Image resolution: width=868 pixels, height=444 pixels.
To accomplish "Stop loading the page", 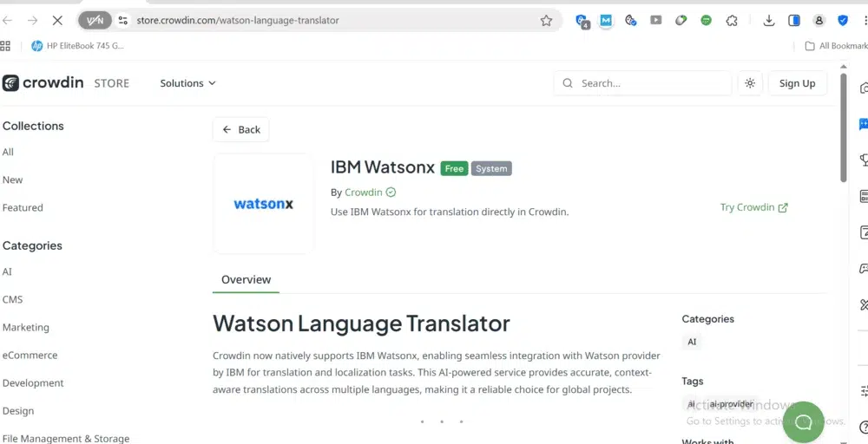I will point(57,21).
